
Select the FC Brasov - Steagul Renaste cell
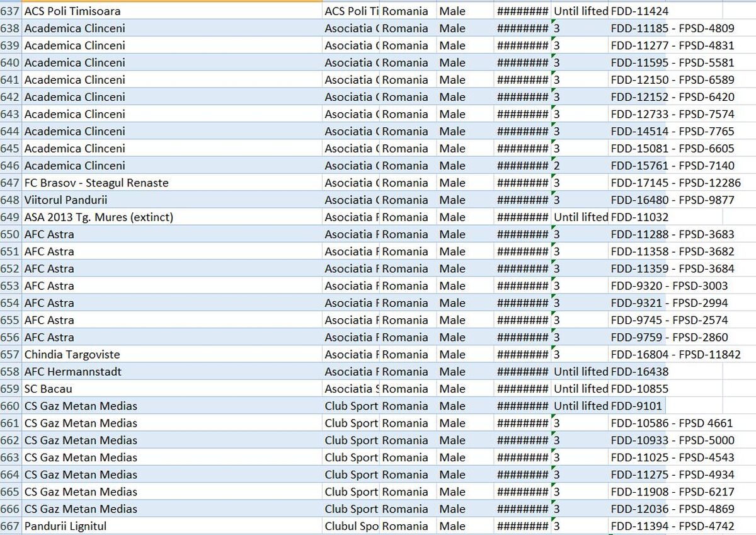point(172,183)
